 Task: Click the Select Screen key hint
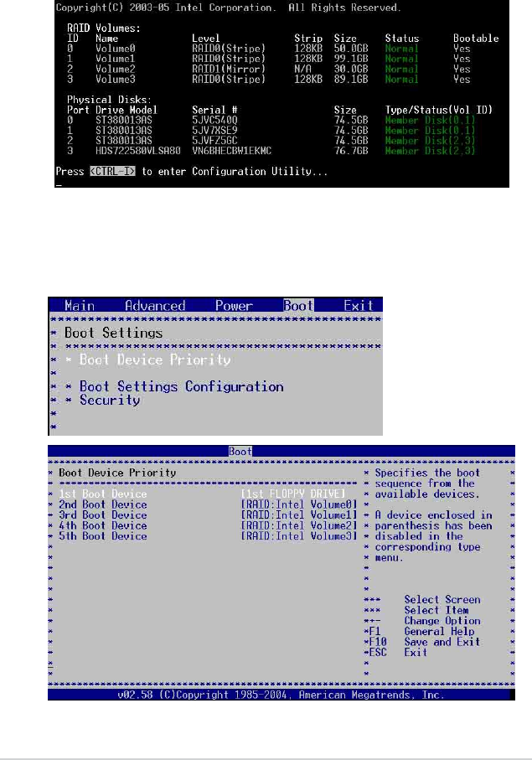tap(442, 600)
